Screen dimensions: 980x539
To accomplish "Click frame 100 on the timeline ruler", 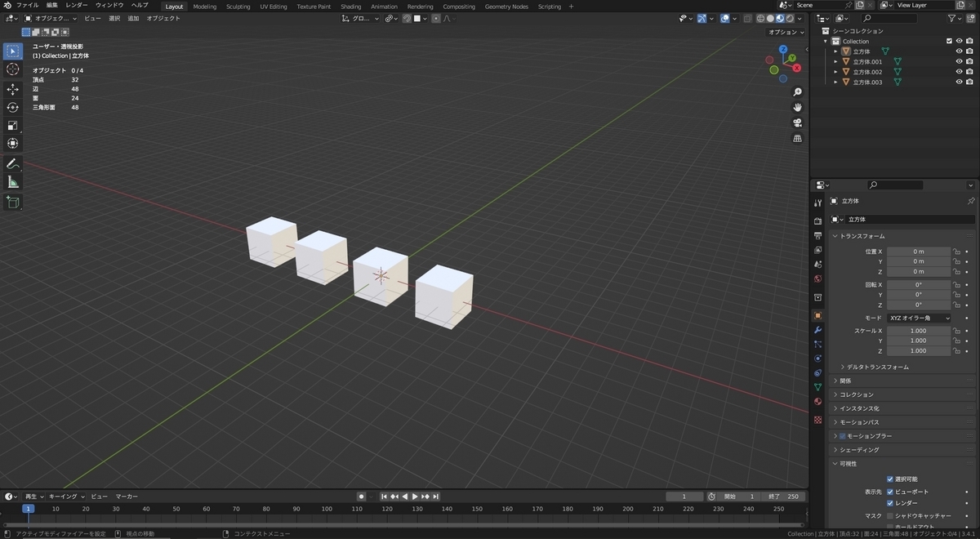I will [327, 509].
